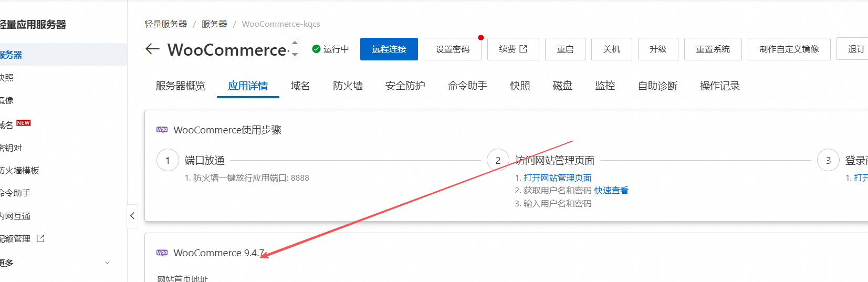Open the 快照 tab
The image size is (868, 282).
pos(520,86)
